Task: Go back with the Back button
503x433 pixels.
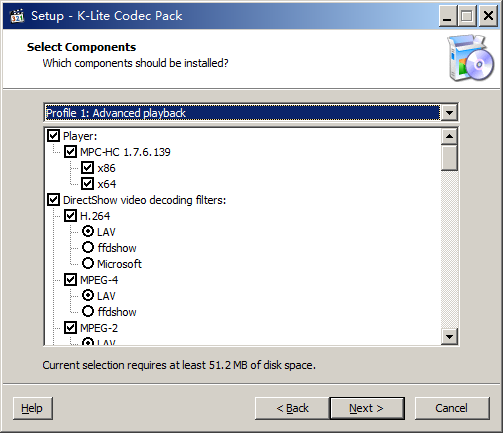Action: (292, 408)
